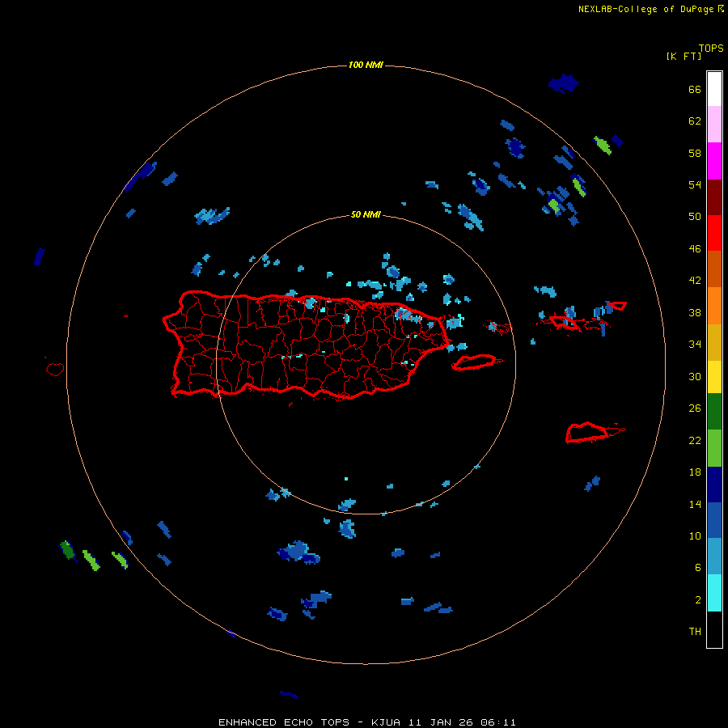Click the 50 value in the color scale
This screenshot has height=728, width=728.
[x=695, y=216]
